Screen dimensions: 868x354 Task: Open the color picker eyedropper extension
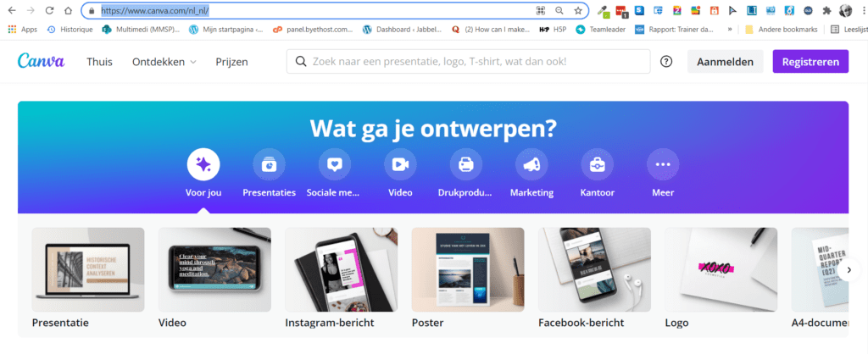[x=604, y=10]
